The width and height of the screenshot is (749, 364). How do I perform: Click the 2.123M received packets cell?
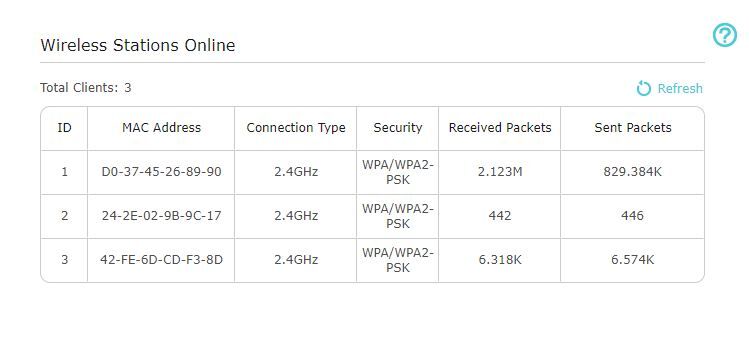pos(500,171)
